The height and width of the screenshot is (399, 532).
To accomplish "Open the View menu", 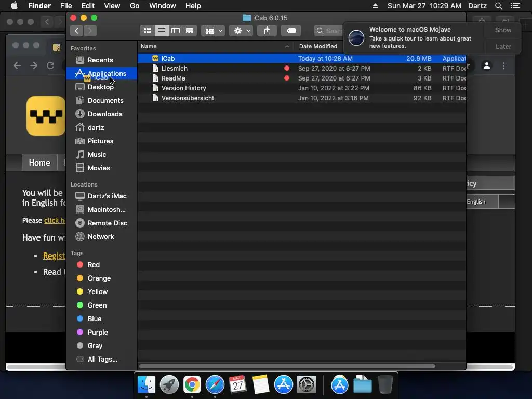I will 112,6.
